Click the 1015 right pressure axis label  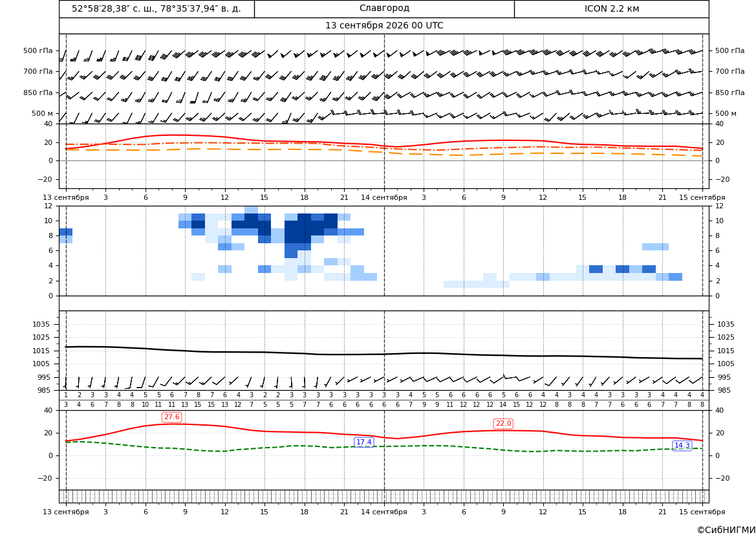pos(726,351)
